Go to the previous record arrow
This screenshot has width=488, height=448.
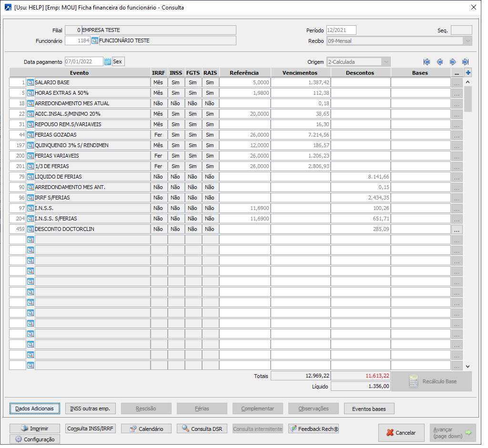439,62
